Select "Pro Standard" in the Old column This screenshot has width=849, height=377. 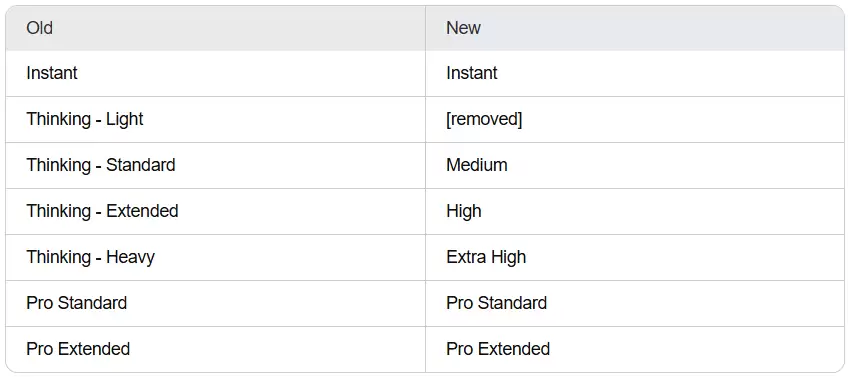[x=215, y=304]
